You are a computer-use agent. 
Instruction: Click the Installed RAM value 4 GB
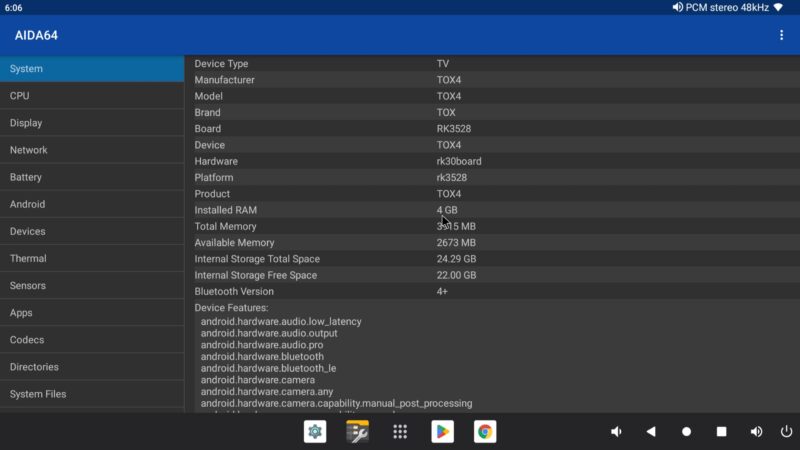tap(447, 210)
